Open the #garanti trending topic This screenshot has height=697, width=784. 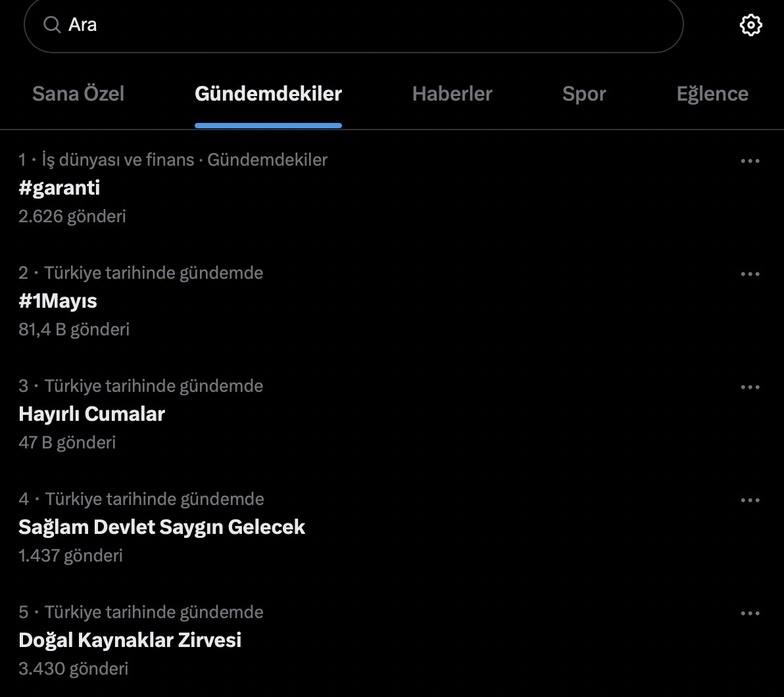coord(60,188)
